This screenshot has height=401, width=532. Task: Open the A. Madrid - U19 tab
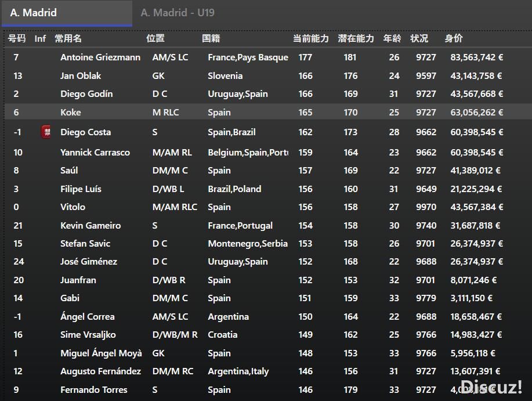178,13
